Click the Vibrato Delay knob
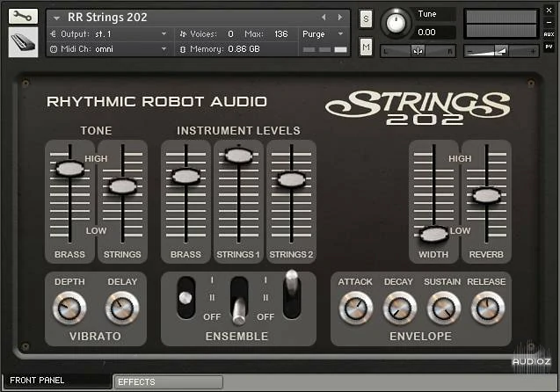The image size is (560, 392). [x=122, y=309]
